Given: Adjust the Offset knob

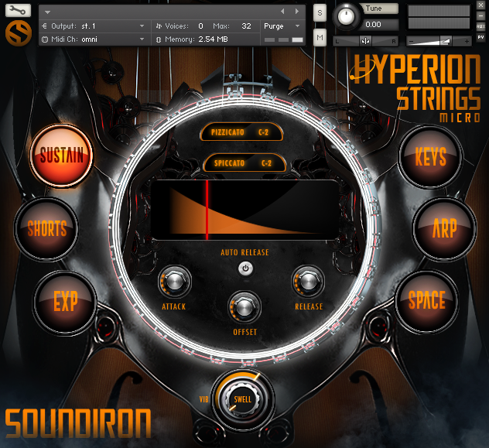Looking at the screenshot, I should (x=244, y=307).
